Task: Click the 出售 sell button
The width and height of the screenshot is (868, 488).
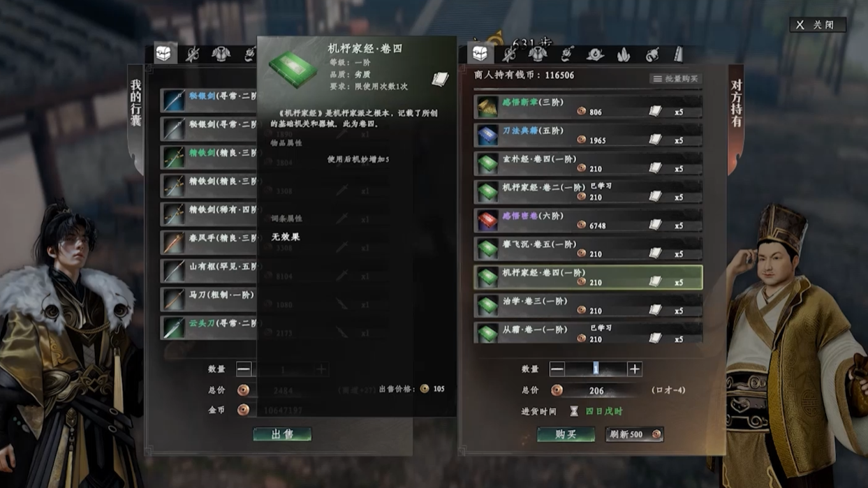Action: coord(282,434)
